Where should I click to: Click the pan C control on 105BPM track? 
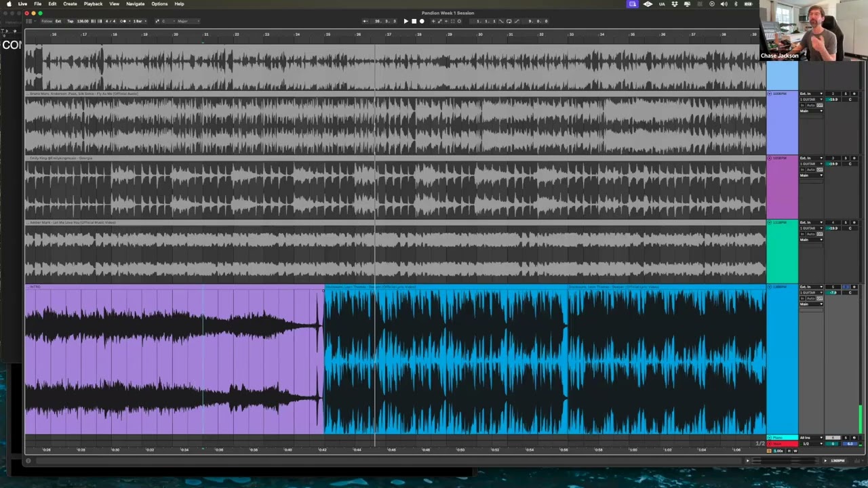pyautogui.click(x=850, y=164)
